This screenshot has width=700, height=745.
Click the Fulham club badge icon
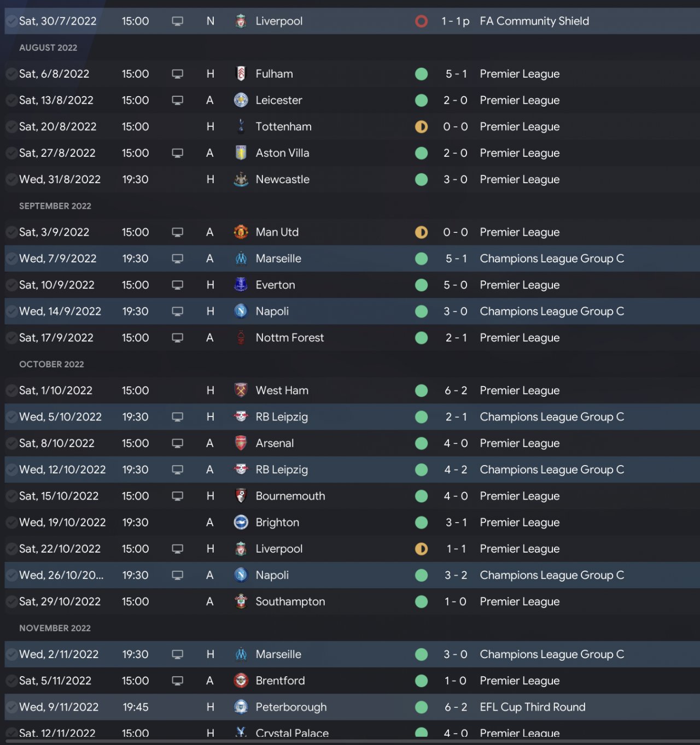(x=241, y=74)
